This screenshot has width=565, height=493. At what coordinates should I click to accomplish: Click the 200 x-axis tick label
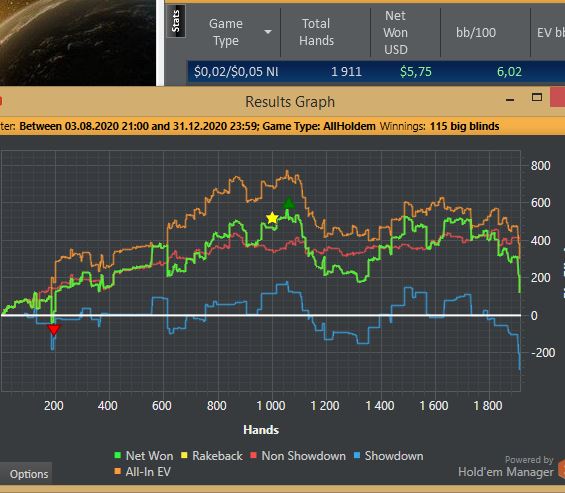click(x=54, y=406)
